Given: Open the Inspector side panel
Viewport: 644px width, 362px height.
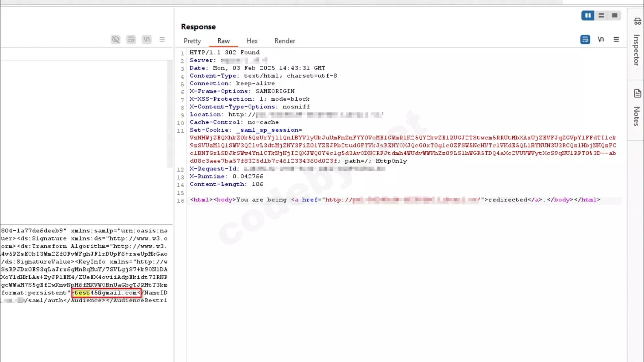Looking at the screenshot, I should click(636, 50).
